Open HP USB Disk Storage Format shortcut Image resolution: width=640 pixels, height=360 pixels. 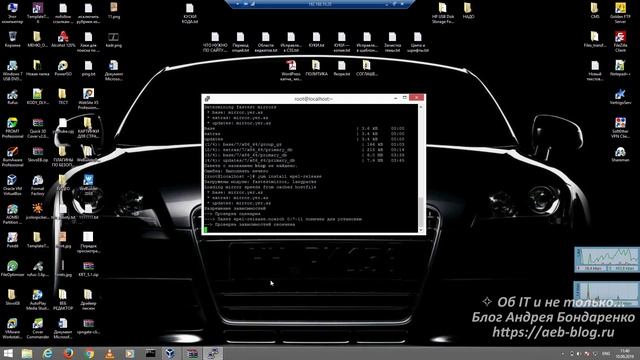[x=443, y=13]
